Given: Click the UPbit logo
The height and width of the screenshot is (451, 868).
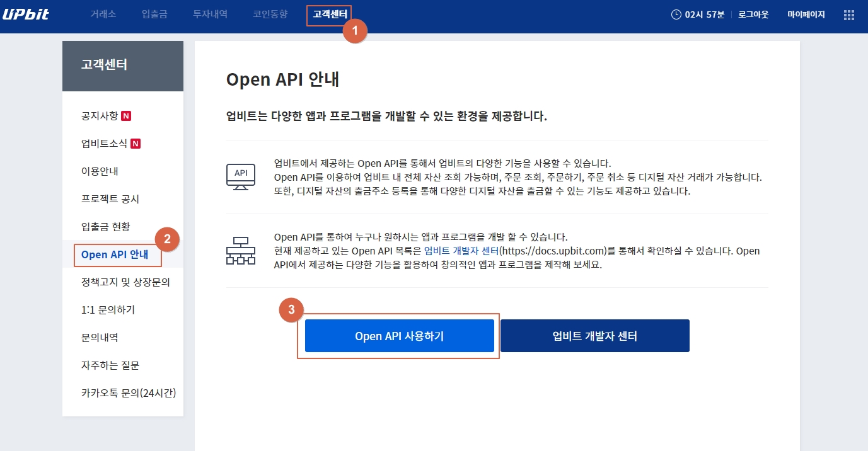Looking at the screenshot, I should [25, 14].
